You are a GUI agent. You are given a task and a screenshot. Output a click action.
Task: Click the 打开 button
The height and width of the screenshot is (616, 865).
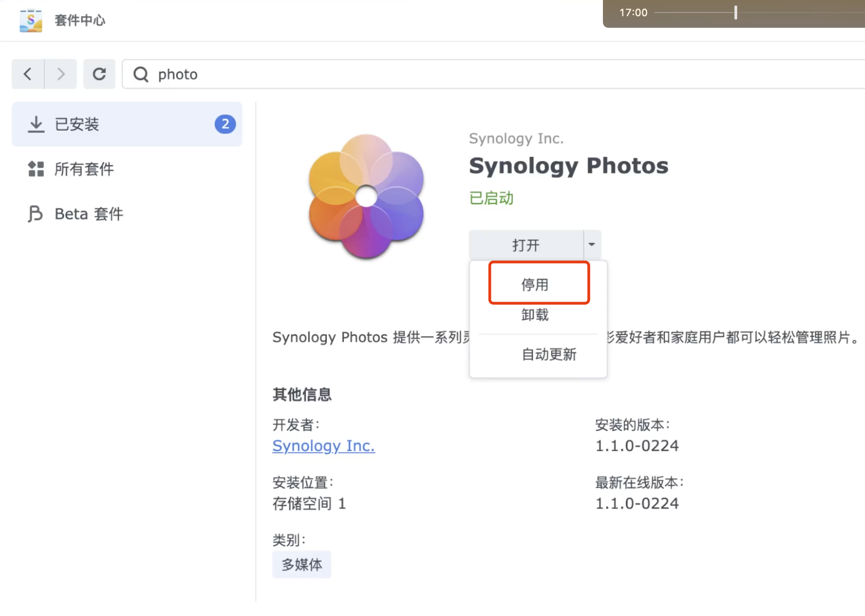(525, 244)
